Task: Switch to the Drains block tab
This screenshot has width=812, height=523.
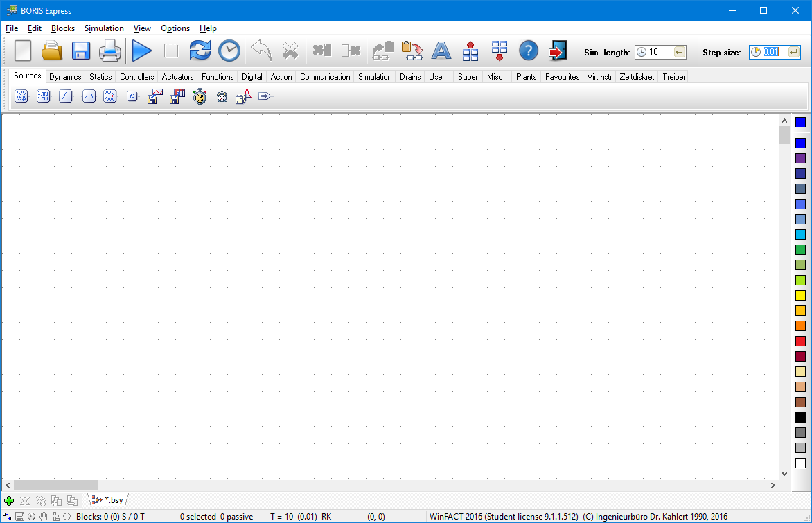Action: (x=410, y=77)
